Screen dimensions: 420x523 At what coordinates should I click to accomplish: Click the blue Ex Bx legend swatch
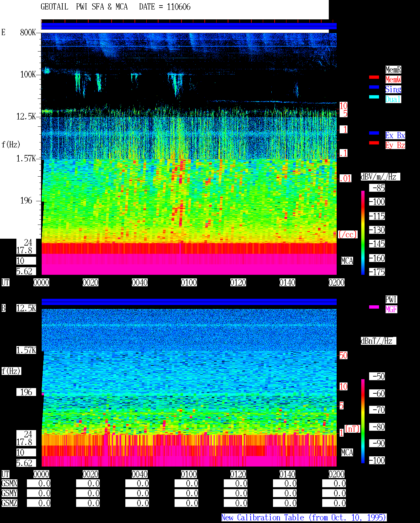pyautogui.click(x=374, y=133)
